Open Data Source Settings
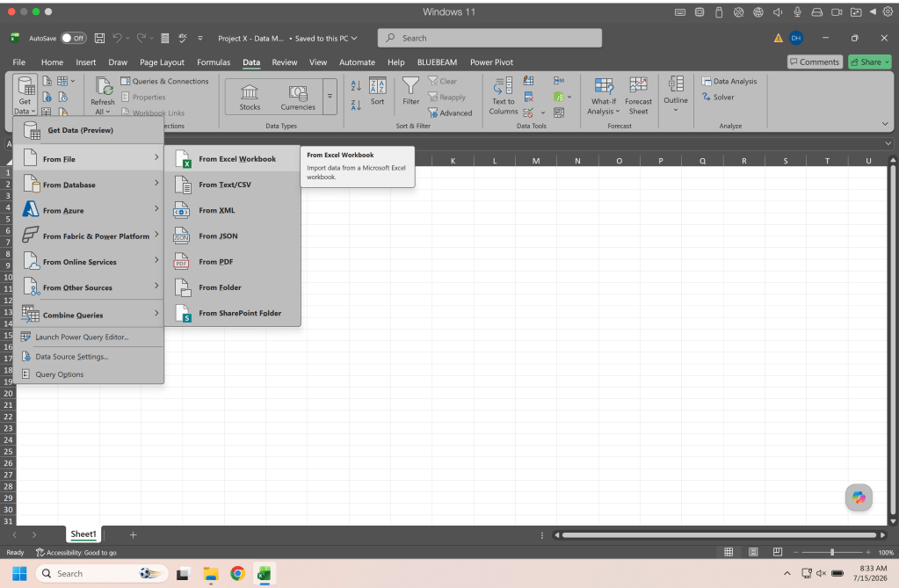Screen dimensions: 899x588 pos(89,356)
